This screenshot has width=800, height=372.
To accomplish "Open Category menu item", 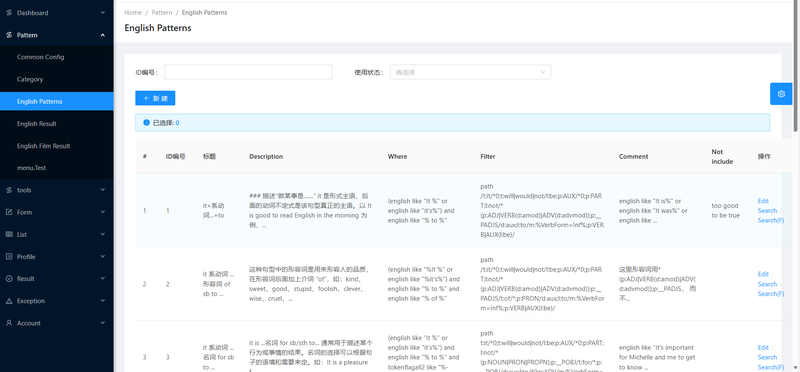I will (x=57, y=79).
